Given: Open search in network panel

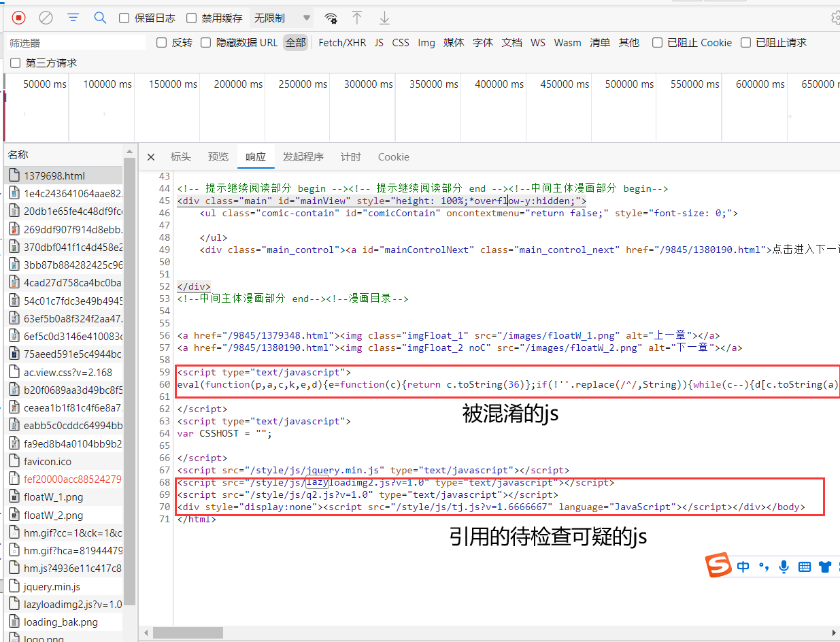Looking at the screenshot, I should click(x=100, y=18).
